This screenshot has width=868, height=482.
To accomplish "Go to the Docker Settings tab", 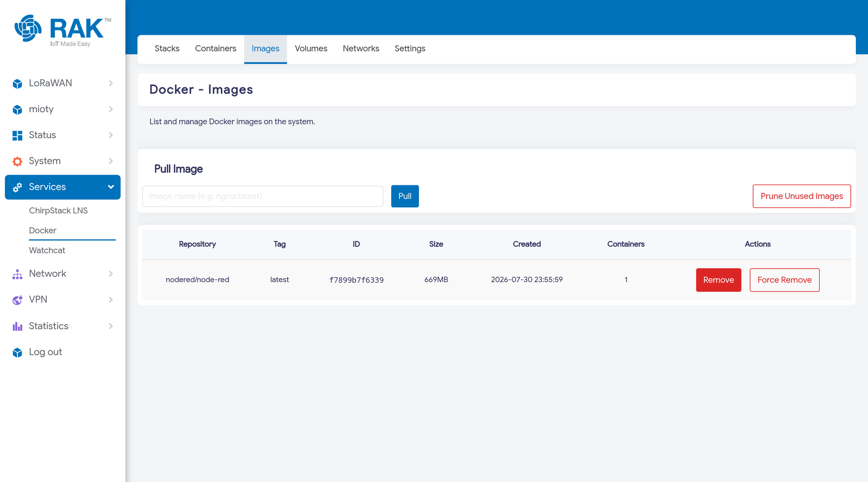I will (410, 49).
